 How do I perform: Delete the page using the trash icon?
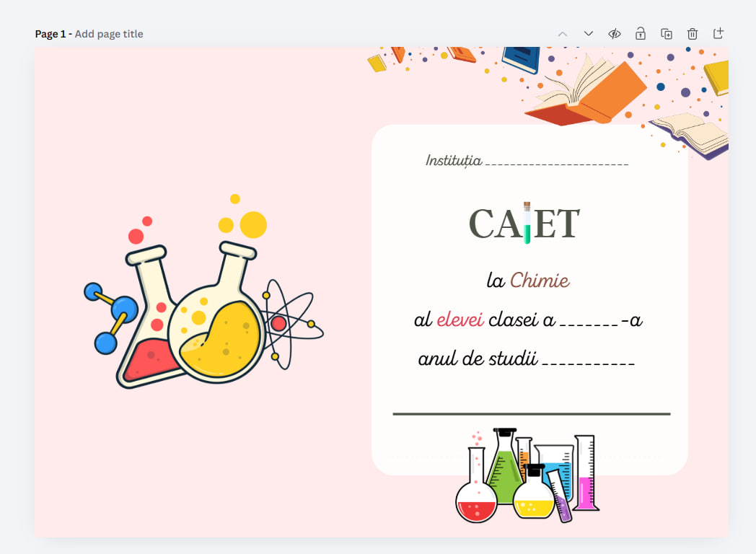[693, 34]
